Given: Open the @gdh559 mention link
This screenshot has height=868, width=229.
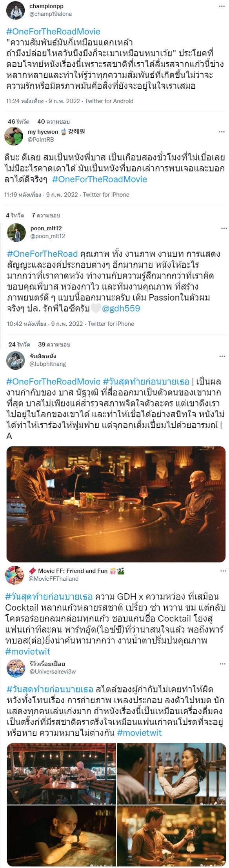Looking at the screenshot, I should (x=121, y=308).
